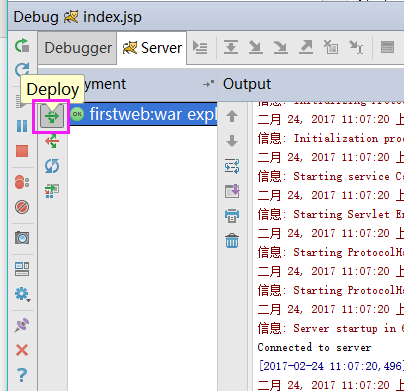
Task: Switch to the Server tab
Action: [152, 48]
